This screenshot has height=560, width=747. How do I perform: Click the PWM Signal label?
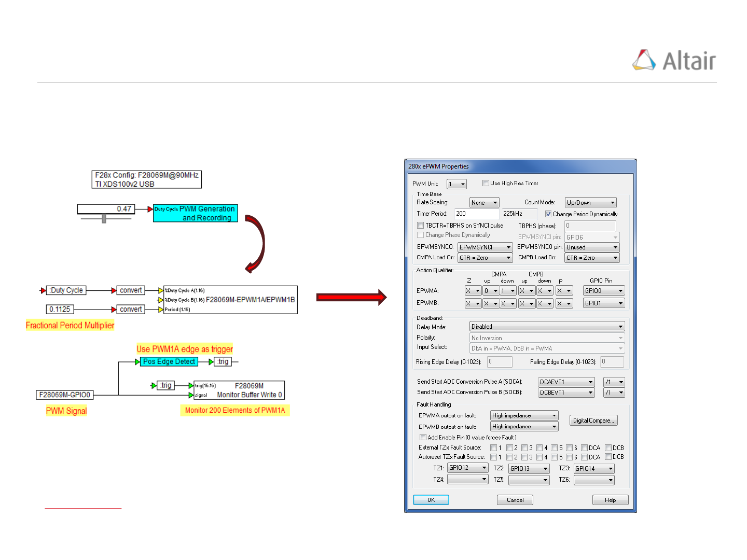[x=66, y=411]
